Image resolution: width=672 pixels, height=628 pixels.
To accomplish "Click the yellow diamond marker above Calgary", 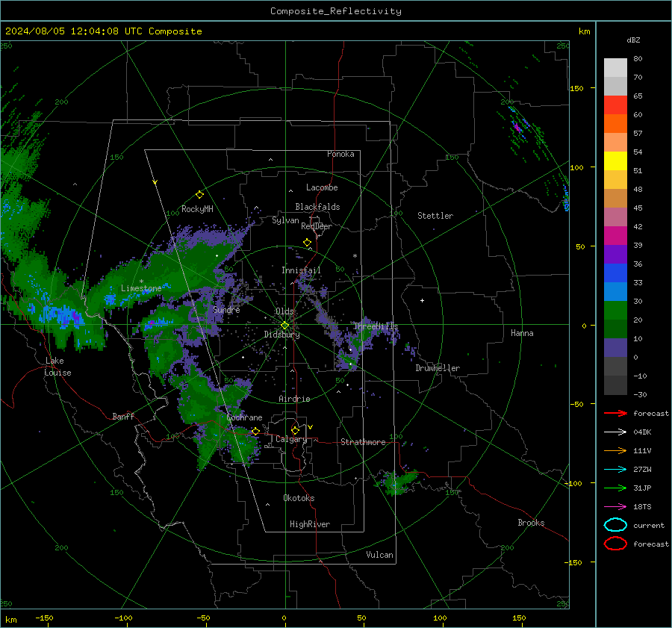I will pos(295,430).
